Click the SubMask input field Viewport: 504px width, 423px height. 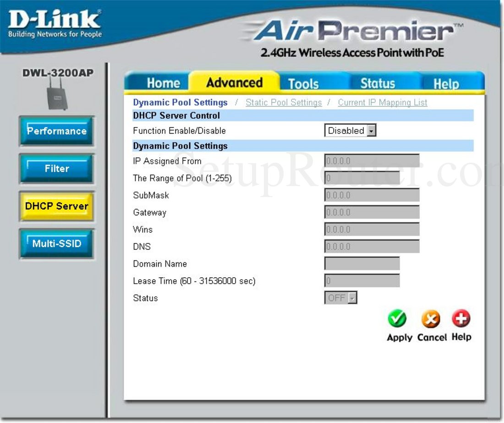(372, 195)
